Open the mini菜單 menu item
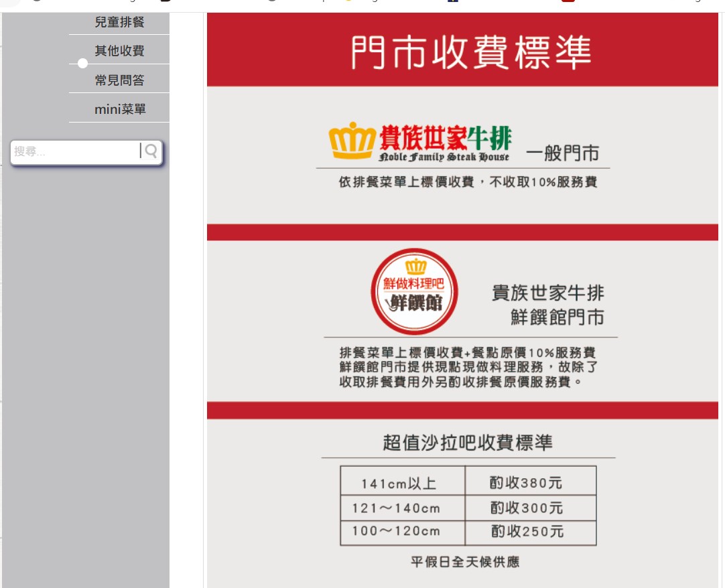Image resolution: width=725 pixels, height=588 pixels. (120, 109)
